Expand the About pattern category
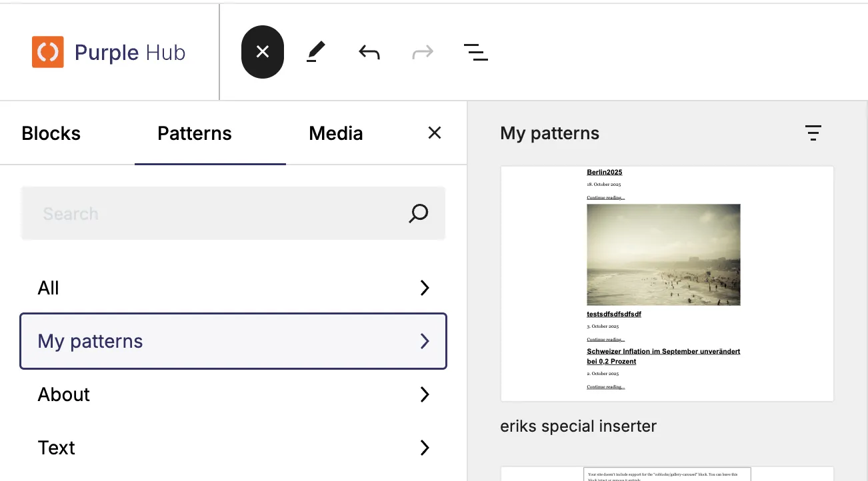 tap(233, 394)
